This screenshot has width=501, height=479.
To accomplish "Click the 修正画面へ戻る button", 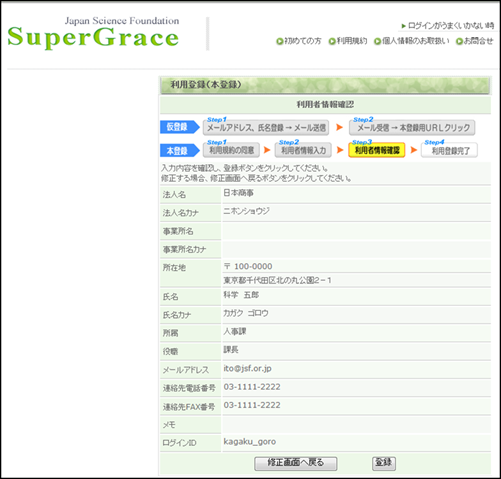I will click(x=296, y=463).
